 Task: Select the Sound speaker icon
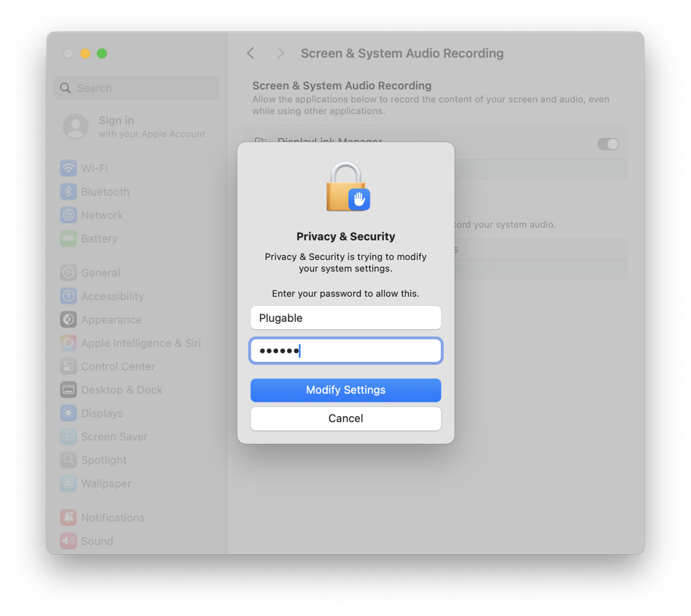(68, 541)
